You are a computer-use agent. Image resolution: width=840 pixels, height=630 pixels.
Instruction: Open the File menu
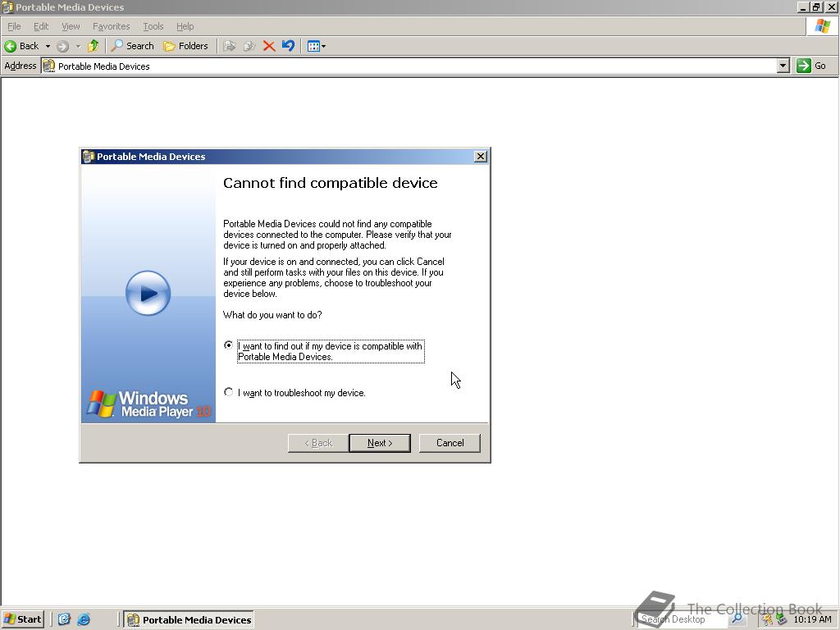click(x=14, y=26)
